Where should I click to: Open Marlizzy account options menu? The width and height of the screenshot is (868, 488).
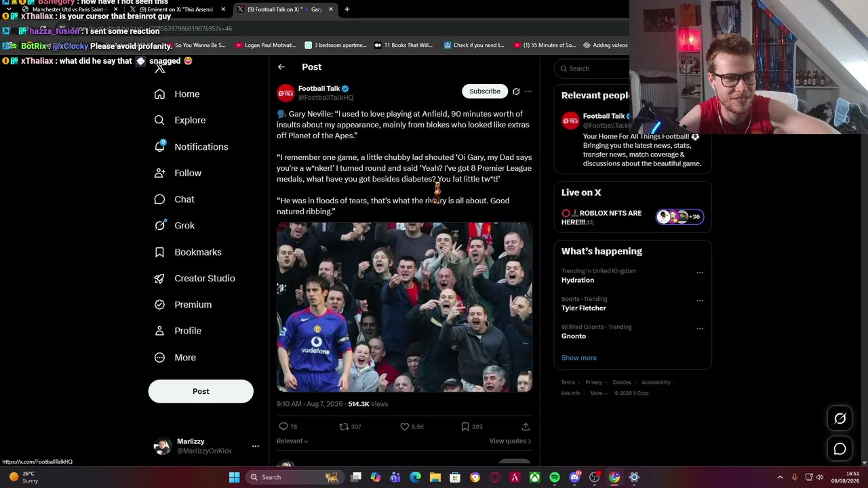(x=255, y=446)
